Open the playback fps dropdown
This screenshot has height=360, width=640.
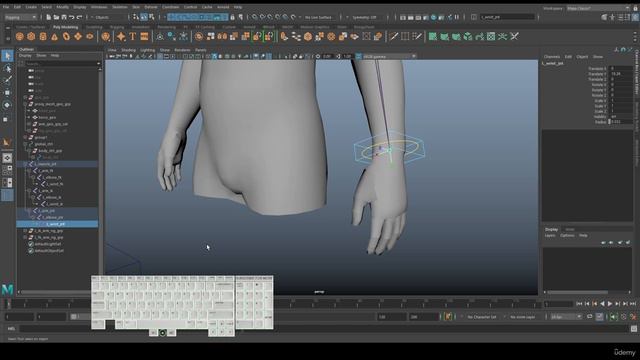click(566, 317)
